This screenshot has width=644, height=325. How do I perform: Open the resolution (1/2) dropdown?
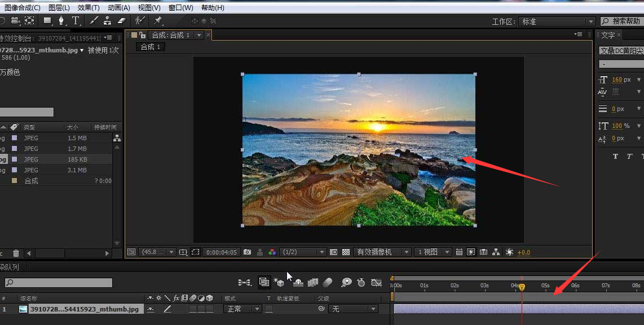pos(303,252)
